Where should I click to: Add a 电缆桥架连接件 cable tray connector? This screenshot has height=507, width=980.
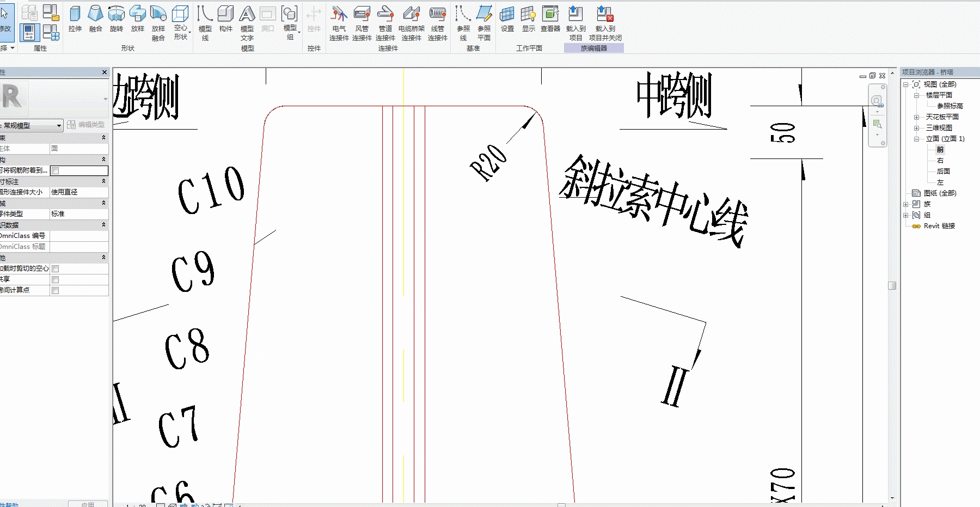412,23
